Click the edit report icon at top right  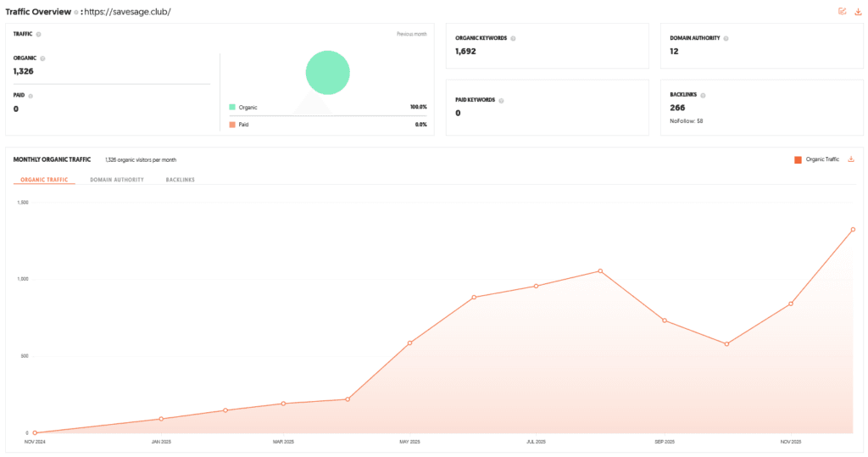tap(842, 11)
